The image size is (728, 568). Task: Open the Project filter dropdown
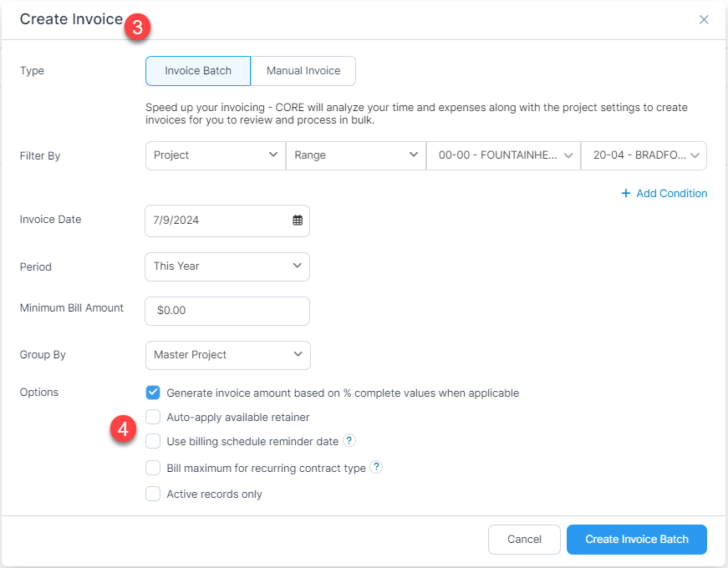[216, 155]
